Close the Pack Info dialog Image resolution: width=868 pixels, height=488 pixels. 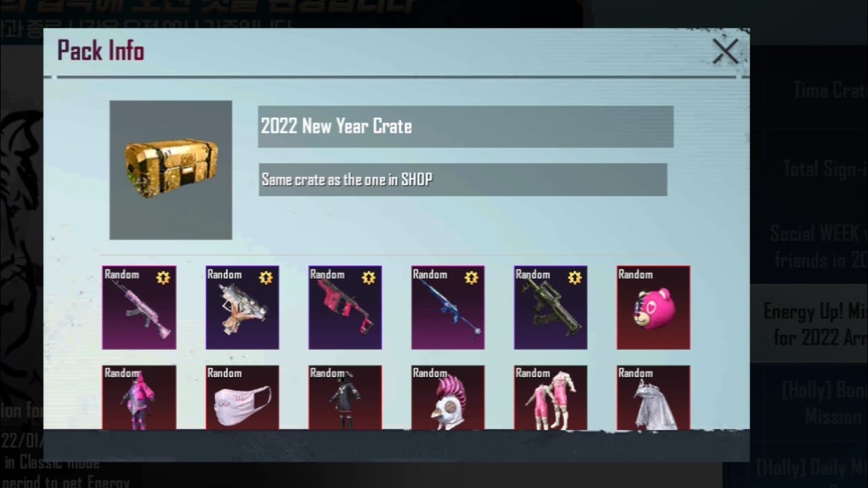(725, 52)
